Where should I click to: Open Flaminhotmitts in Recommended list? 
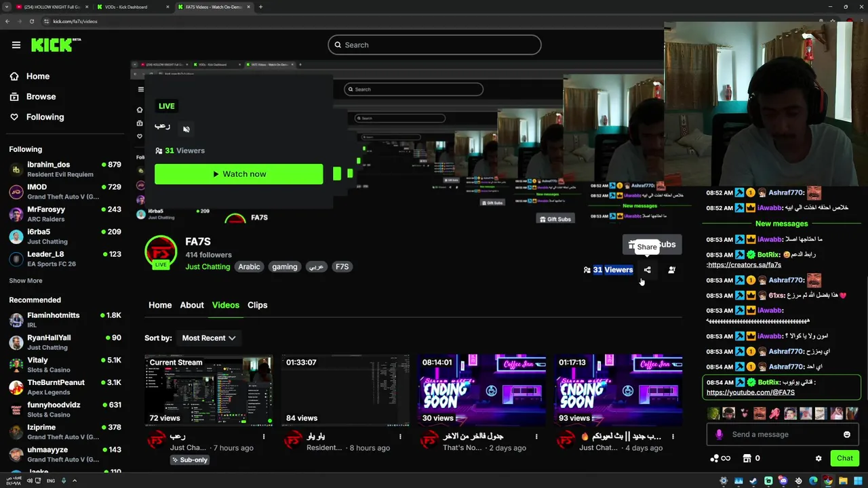(65, 320)
